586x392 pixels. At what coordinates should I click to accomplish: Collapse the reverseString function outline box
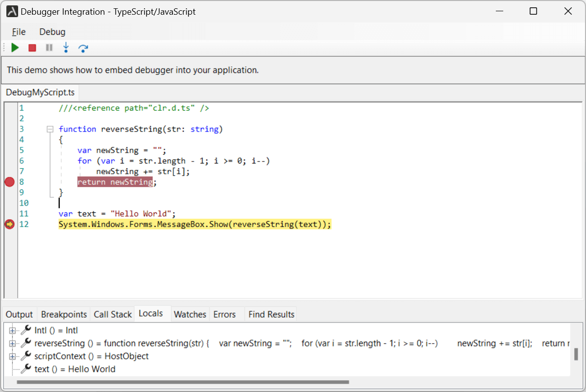(50, 129)
